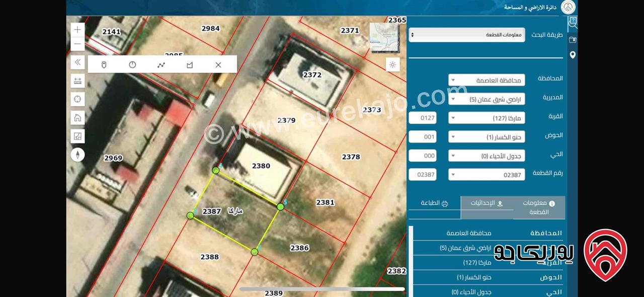Switch to the الطباعة print tab
The width and height of the screenshot is (644, 297).
click(435, 203)
